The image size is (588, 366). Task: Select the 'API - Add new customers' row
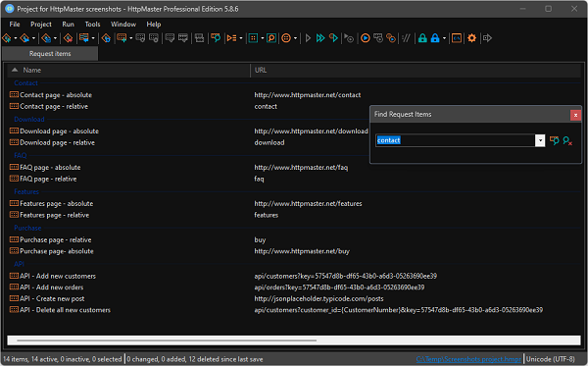pos(294,277)
